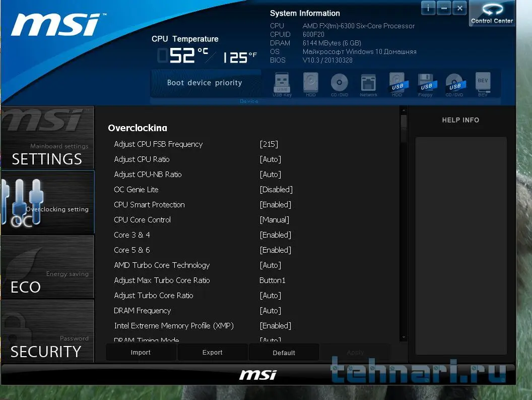This screenshot has width=532, height=400.
Task: Click the HELP INFO panel heading
Action: [461, 120]
